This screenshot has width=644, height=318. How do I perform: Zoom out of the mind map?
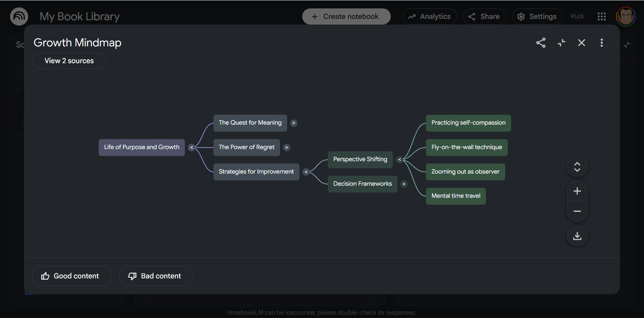pos(577,211)
